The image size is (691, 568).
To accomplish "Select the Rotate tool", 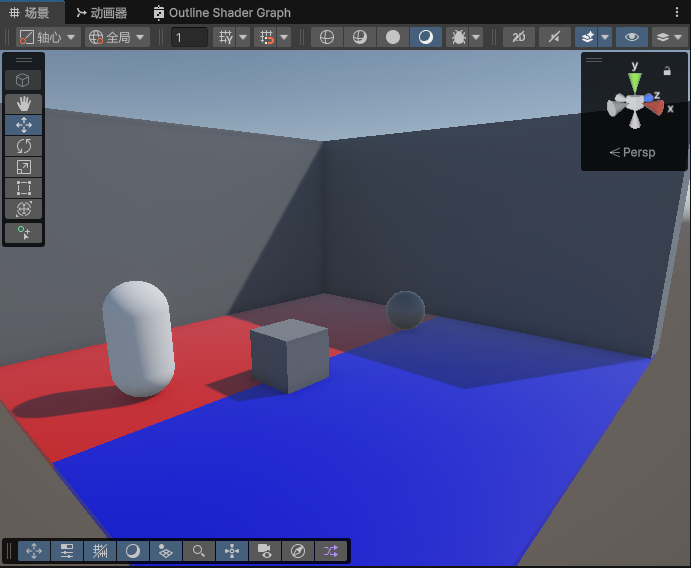I will (x=24, y=146).
